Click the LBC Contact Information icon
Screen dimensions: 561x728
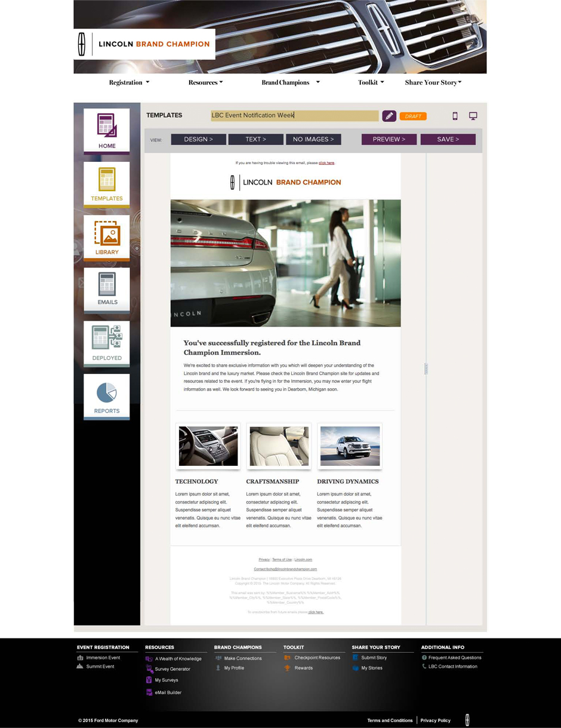pyautogui.click(x=424, y=666)
